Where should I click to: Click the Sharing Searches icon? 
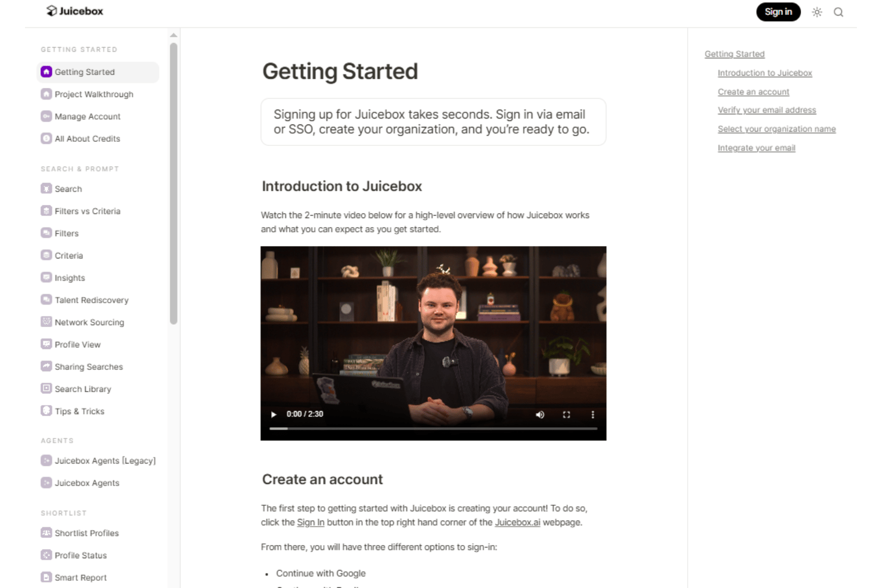coord(46,366)
